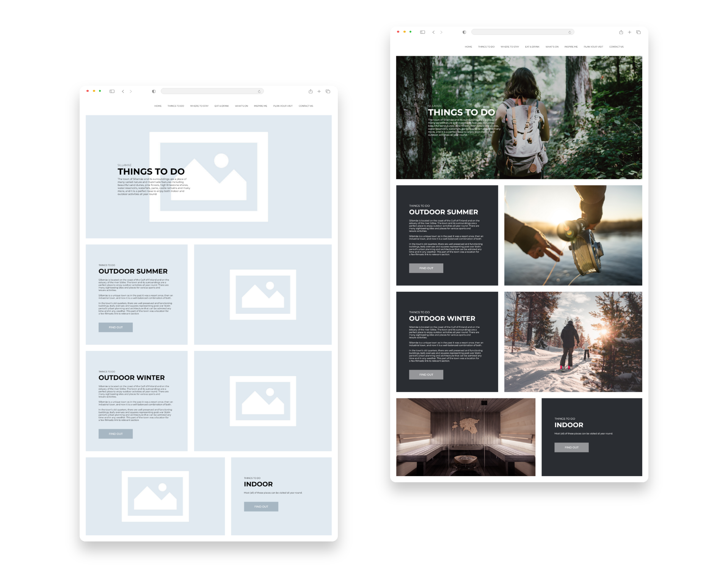The height and width of the screenshot is (568, 728).
Task: Click the share icon in the left wireframe browser
Action: pos(311,91)
